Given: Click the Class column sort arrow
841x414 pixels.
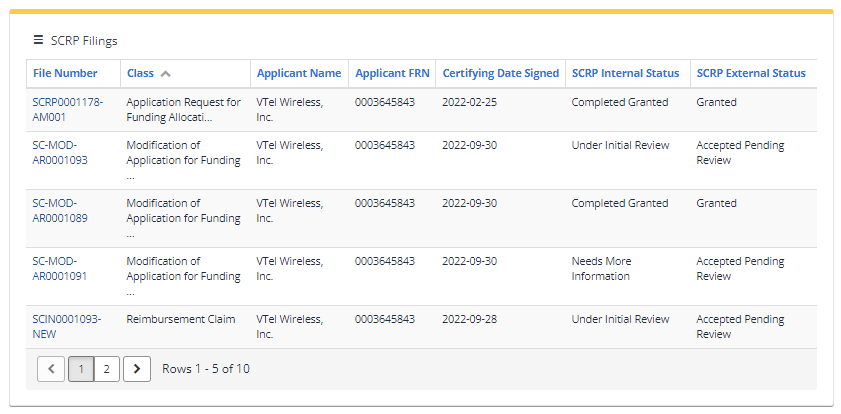Looking at the screenshot, I should click(x=165, y=74).
